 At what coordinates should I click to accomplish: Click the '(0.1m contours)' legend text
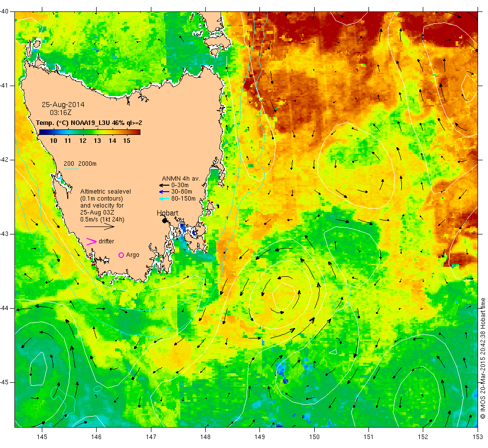click(102, 199)
